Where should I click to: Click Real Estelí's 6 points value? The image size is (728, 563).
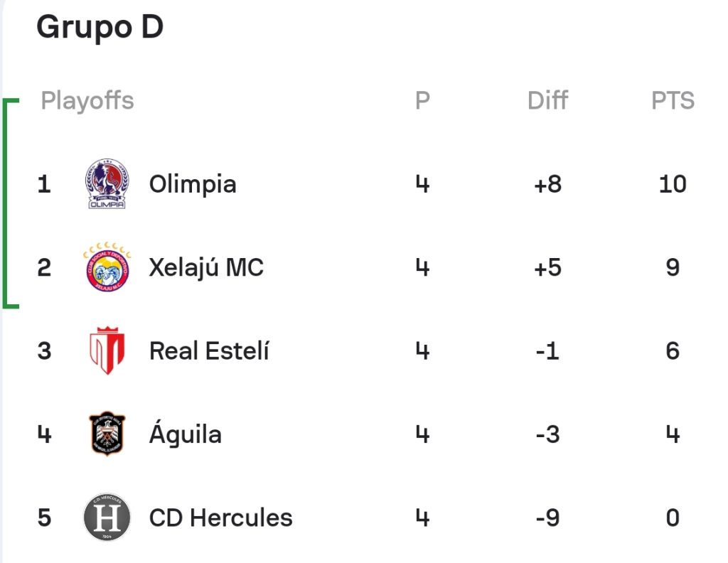point(673,350)
